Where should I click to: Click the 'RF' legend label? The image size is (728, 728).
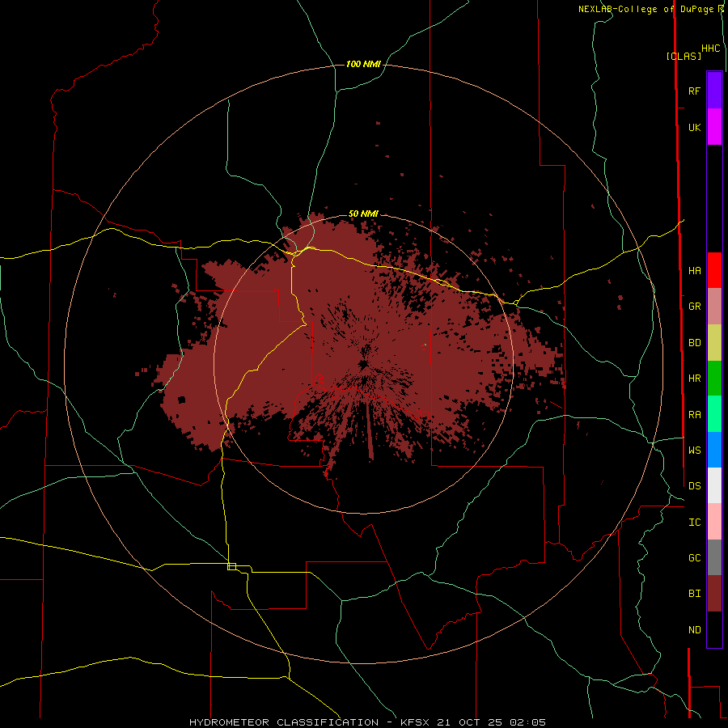point(694,91)
